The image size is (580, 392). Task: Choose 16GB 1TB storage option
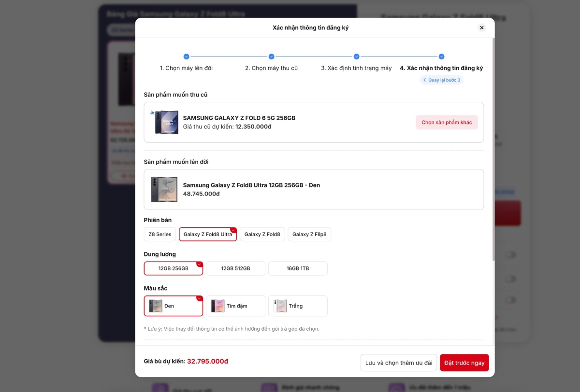298,268
